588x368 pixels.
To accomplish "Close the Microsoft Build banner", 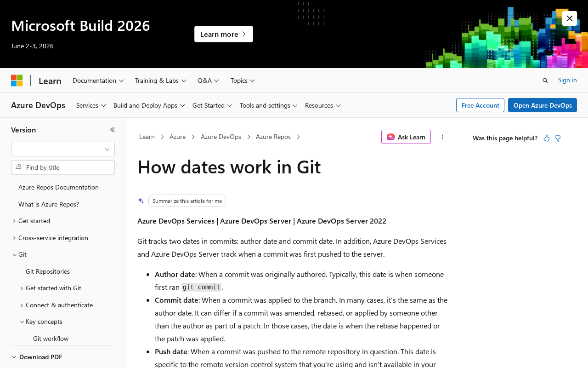I will tap(570, 18).
